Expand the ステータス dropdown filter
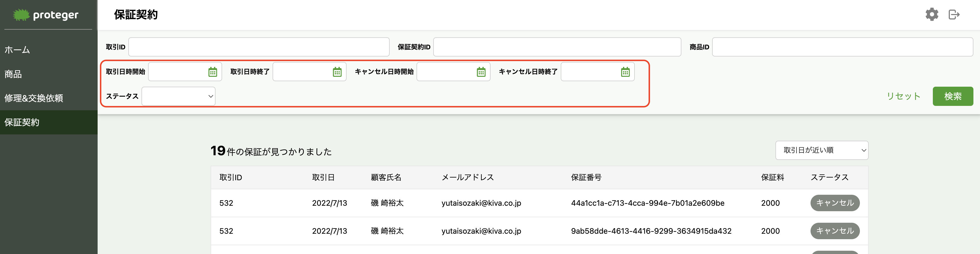 179,96
